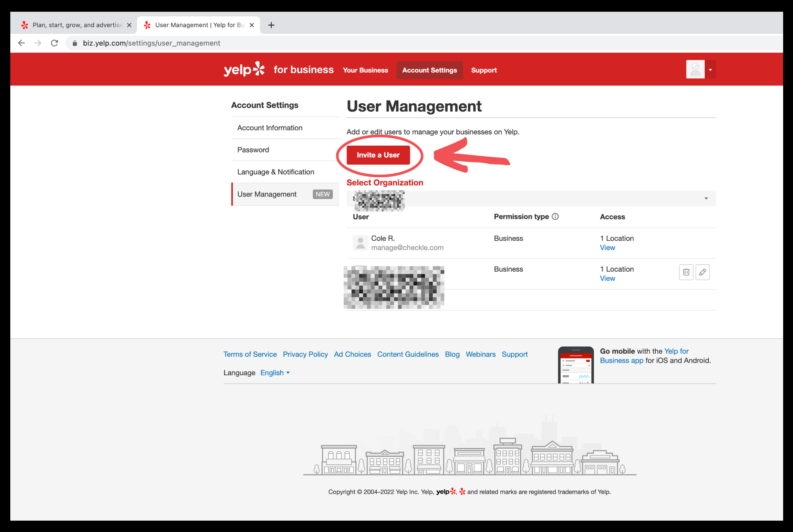Delete the second user with trash icon
The width and height of the screenshot is (793, 532).
tap(686, 272)
